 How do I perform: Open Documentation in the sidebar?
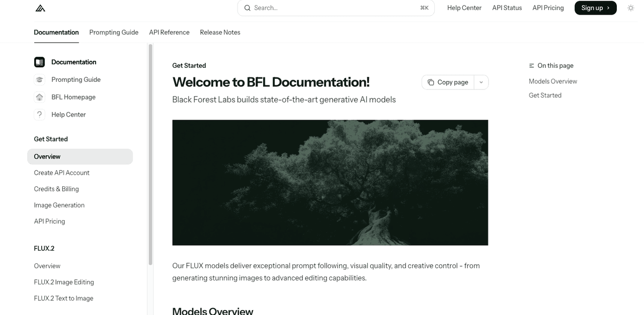74,62
